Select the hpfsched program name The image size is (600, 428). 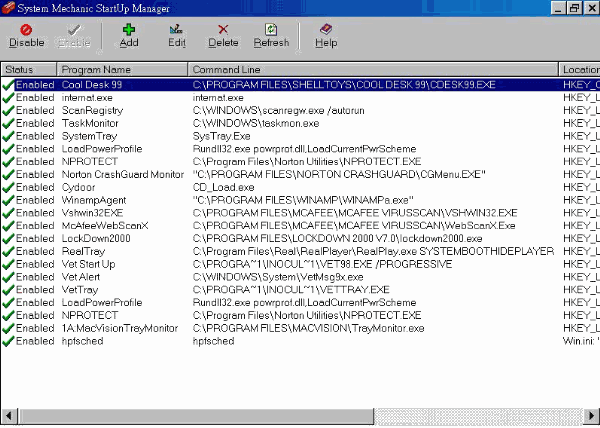pyautogui.click(x=82, y=341)
